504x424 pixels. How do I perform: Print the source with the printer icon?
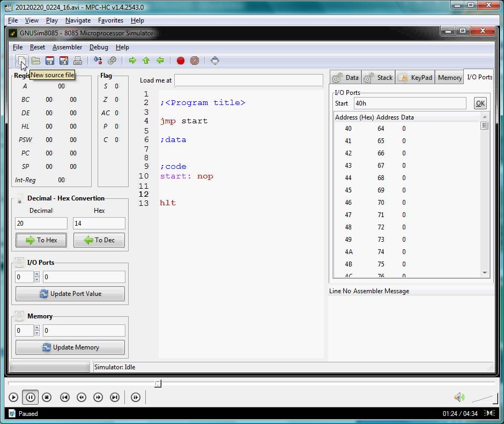tap(78, 61)
